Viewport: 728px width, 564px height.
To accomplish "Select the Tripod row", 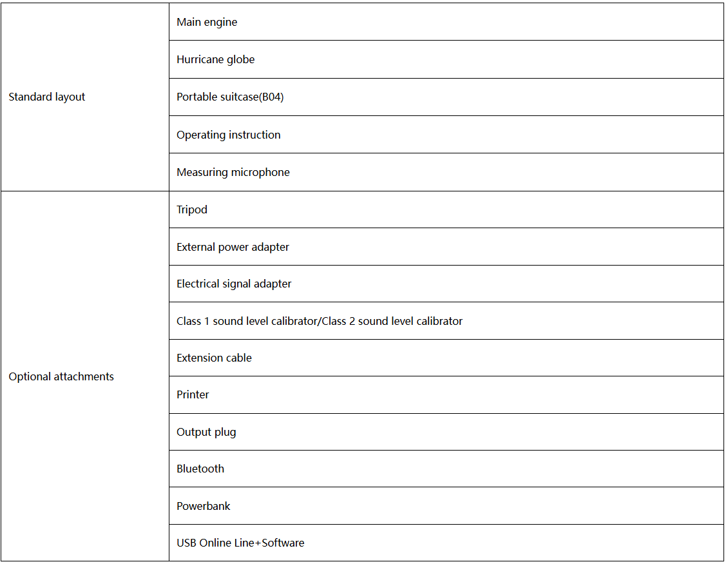I will point(446,209).
